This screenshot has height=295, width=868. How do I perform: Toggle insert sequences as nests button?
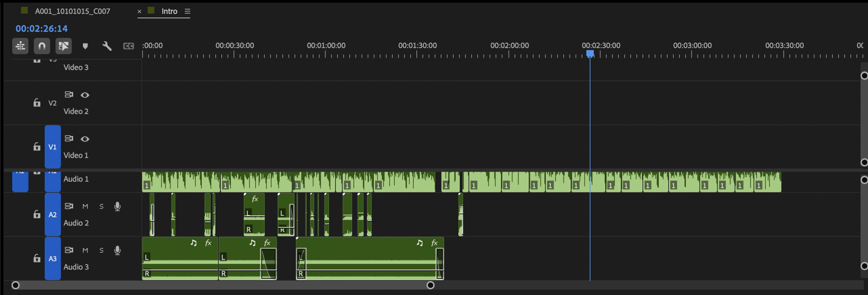[x=20, y=46]
